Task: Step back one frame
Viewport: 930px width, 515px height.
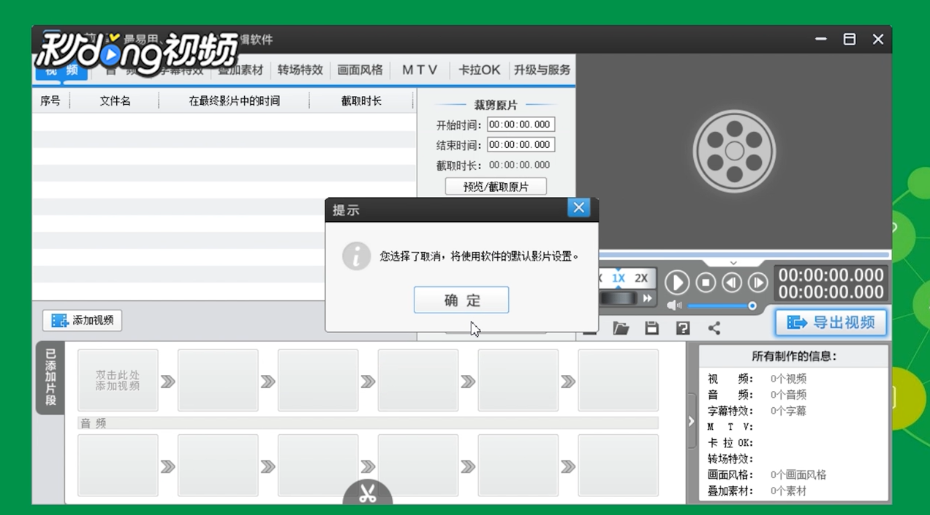Action: [x=732, y=282]
